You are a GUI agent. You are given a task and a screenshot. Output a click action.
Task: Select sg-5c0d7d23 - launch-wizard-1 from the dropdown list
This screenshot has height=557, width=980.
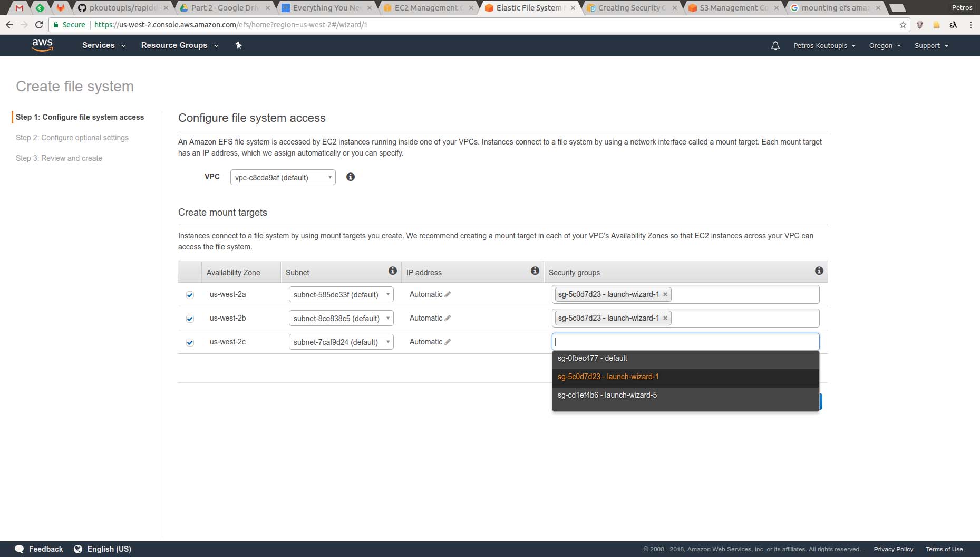685,377
